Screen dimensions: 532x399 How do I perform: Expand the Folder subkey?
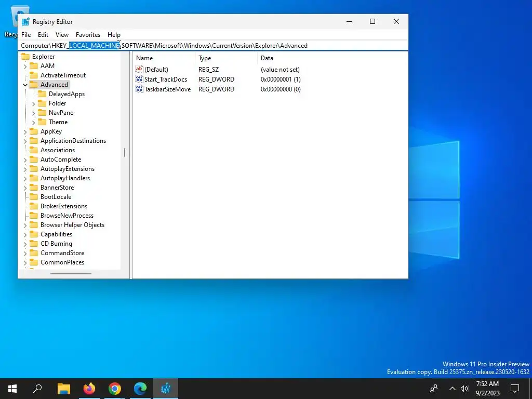(33, 104)
